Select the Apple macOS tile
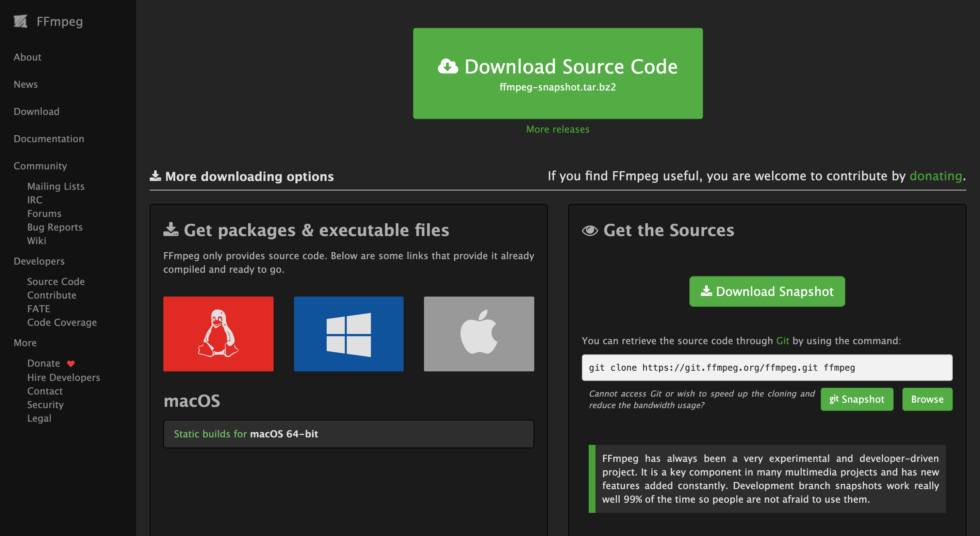Screen dimensions: 980x536 click(x=479, y=334)
